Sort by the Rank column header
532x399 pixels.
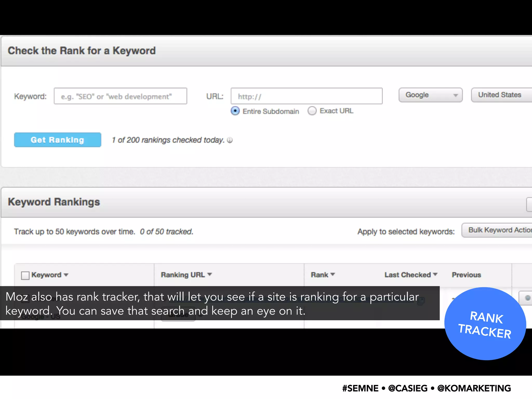pos(323,275)
